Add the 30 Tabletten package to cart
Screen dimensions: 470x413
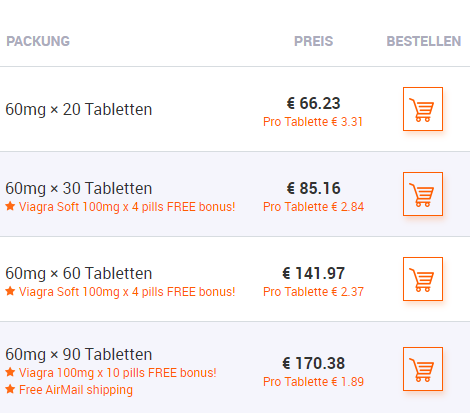coord(423,194)
